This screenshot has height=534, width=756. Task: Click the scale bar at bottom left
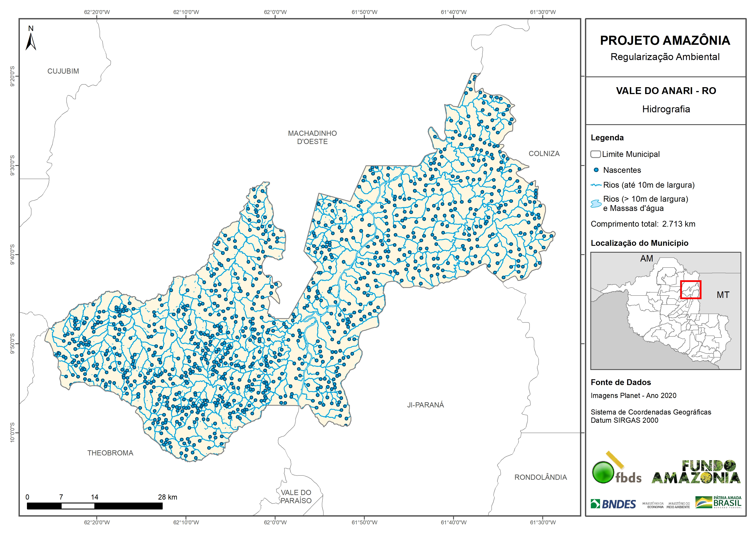[95, 506]
